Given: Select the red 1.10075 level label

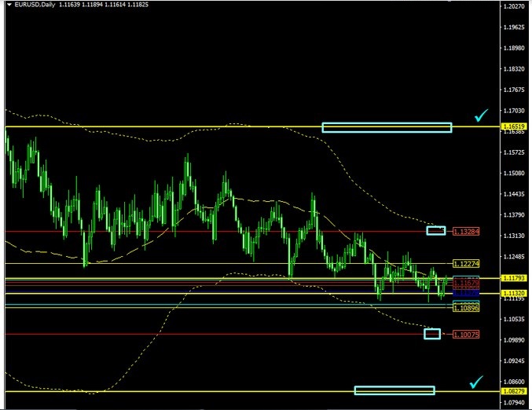Looking at the screenshot, I should pyautogui.click(x=466, y=335).
